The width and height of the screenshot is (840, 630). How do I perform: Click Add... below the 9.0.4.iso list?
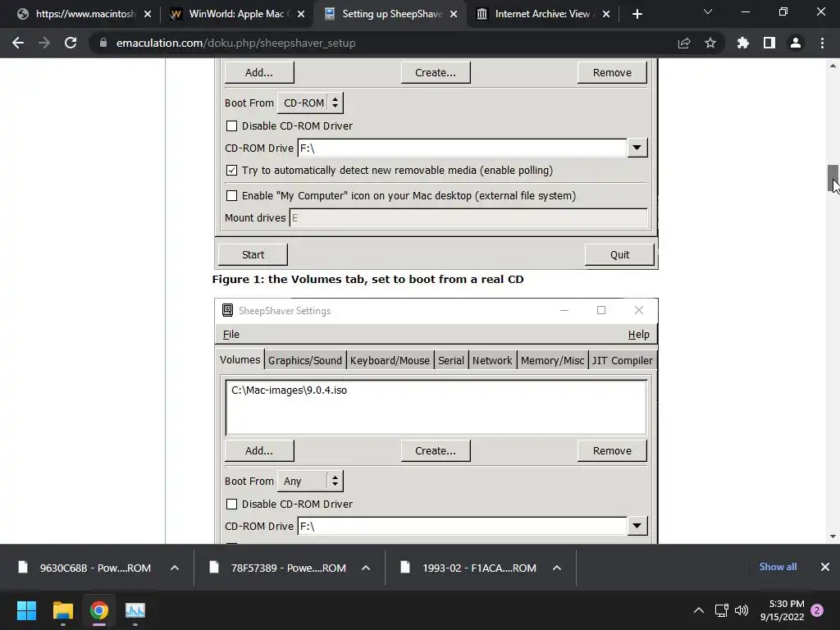(x=258, y=450)
